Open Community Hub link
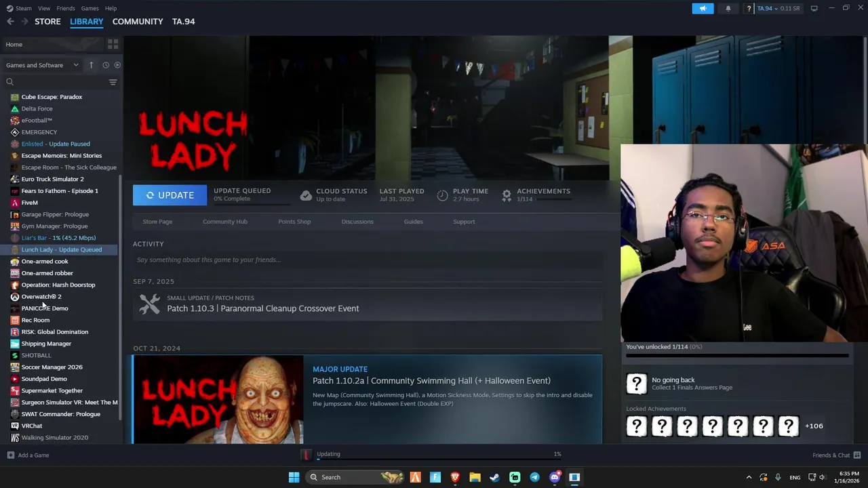The image size is (868, 488). (225, 222)
